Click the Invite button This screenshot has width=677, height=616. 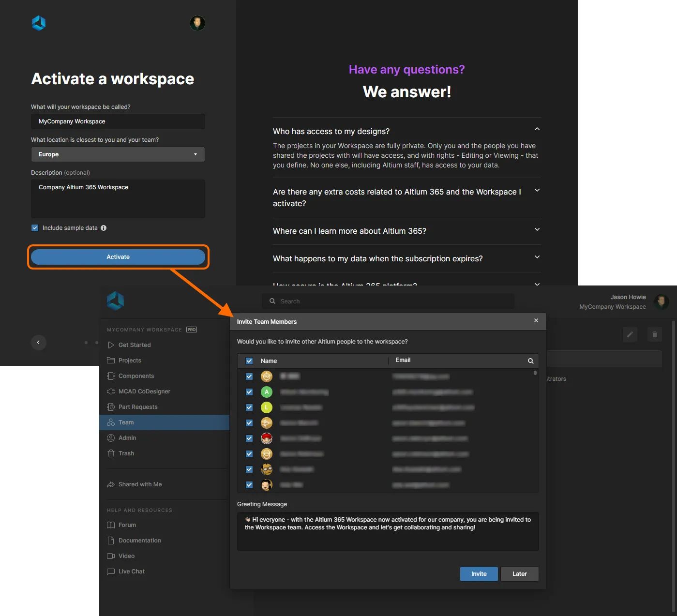(479, 574)
